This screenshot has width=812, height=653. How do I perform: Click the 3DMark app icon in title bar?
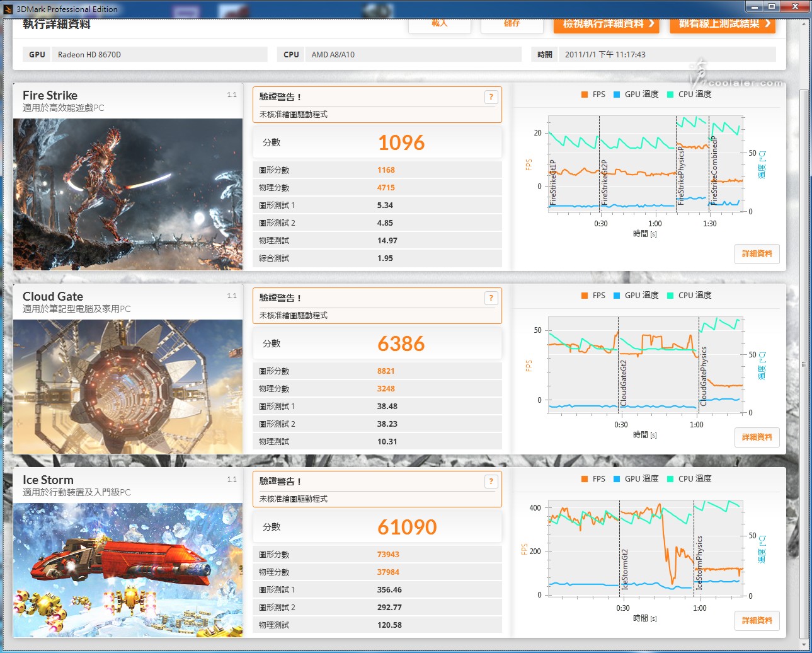coord(8,9)
